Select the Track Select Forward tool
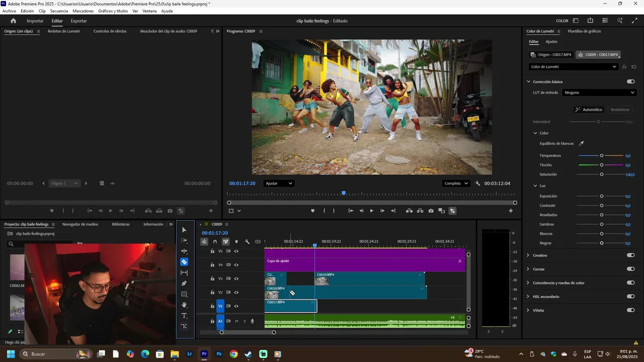This screenshot has width=644, height=362. 184,240
